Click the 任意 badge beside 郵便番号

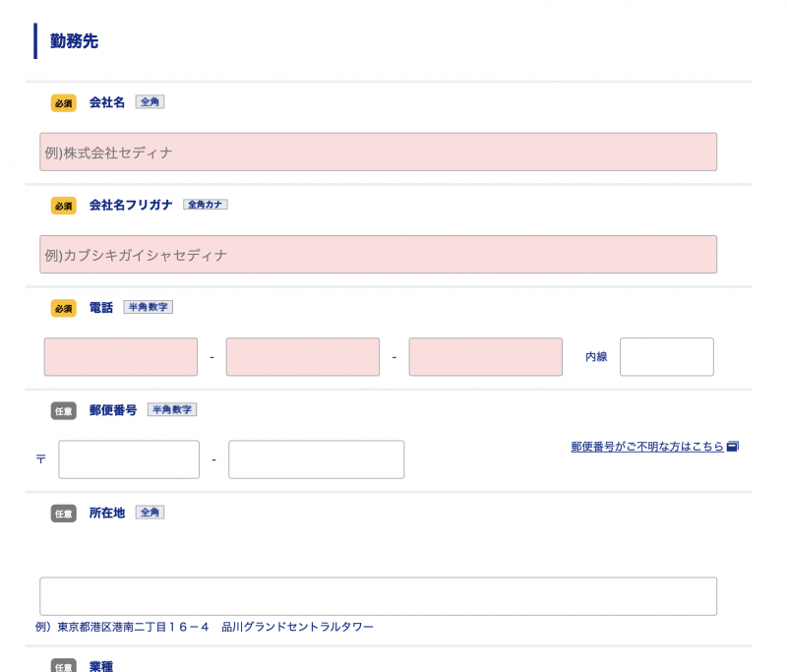click(63, 411)
